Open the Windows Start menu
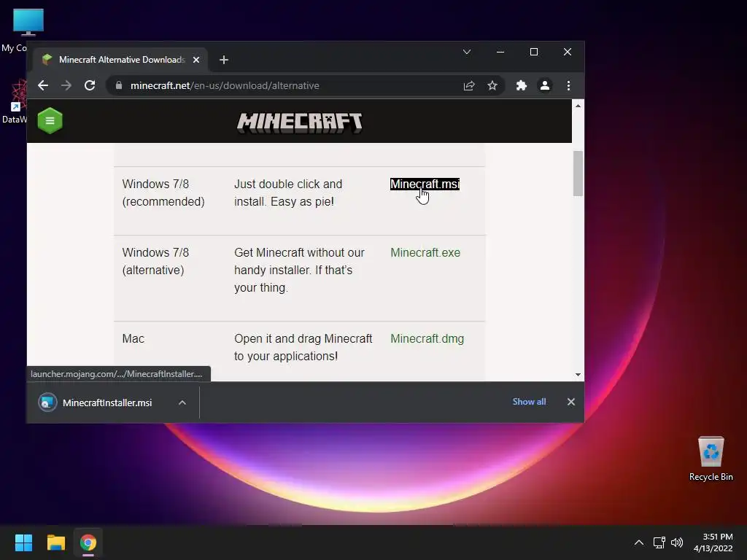 pyautogui.click(x=23, y=542)
